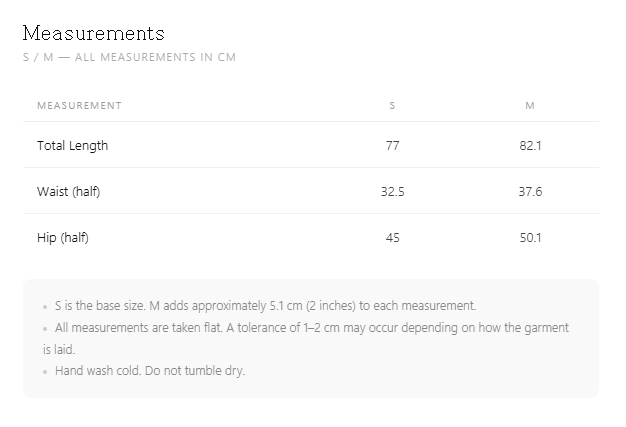Click the Total Length S value 77
Image resolution: width=626 pixels, height=427 pixels.
coord(392,146)
